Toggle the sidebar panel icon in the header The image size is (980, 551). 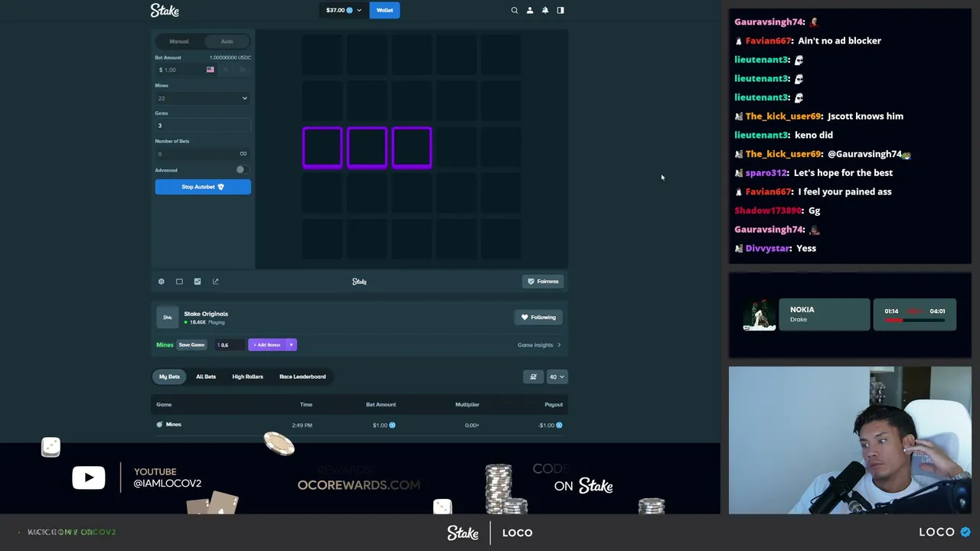[x=560, y=10]
